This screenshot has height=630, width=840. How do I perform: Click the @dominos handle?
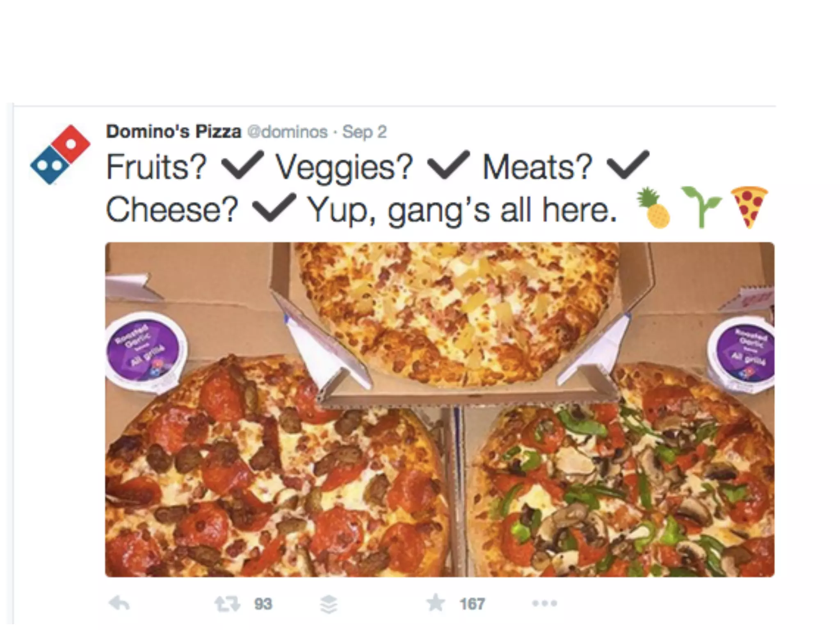(x=288, y=132)
